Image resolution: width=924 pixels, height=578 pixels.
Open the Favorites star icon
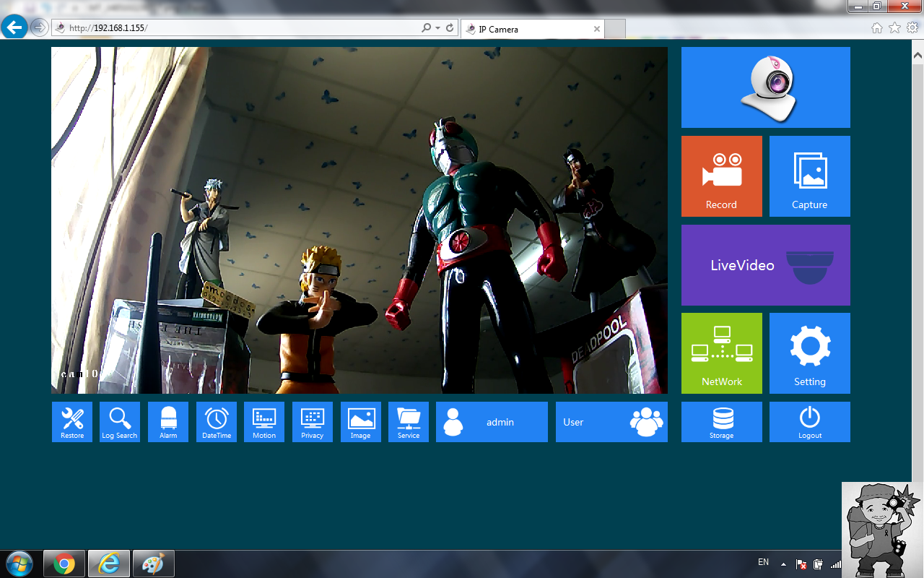(895, 28)
